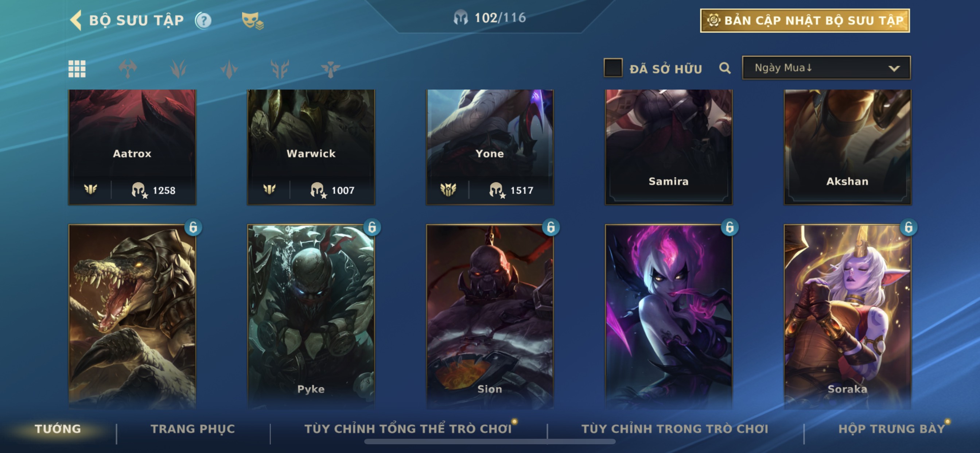Go back using the Bộ Sưu Tập arrow

76,20
